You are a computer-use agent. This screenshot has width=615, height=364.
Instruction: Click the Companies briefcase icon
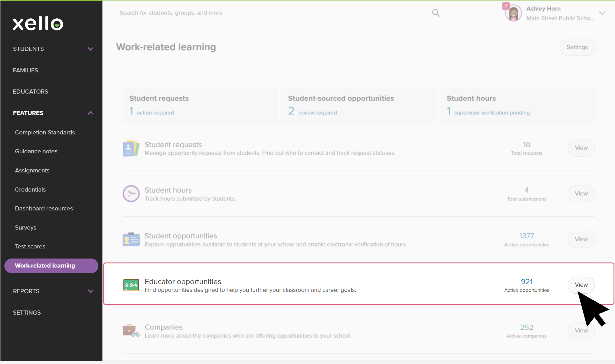[131, 331]
